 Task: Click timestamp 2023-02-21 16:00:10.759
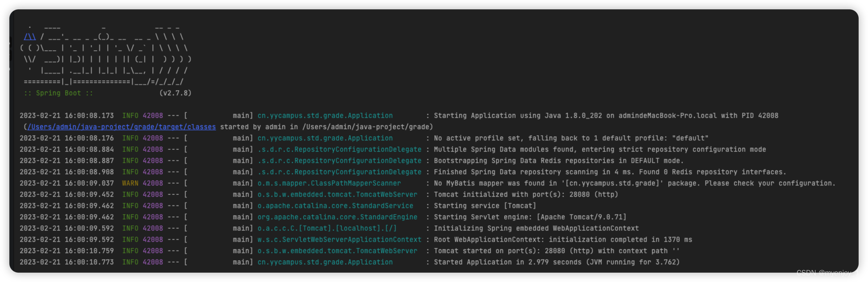[x=67, y=251]
